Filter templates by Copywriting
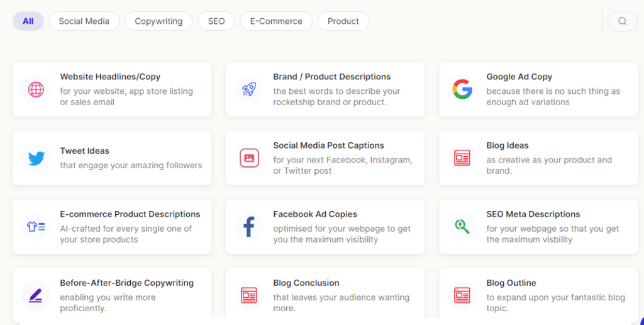The image size is (644, 325). 158,21
